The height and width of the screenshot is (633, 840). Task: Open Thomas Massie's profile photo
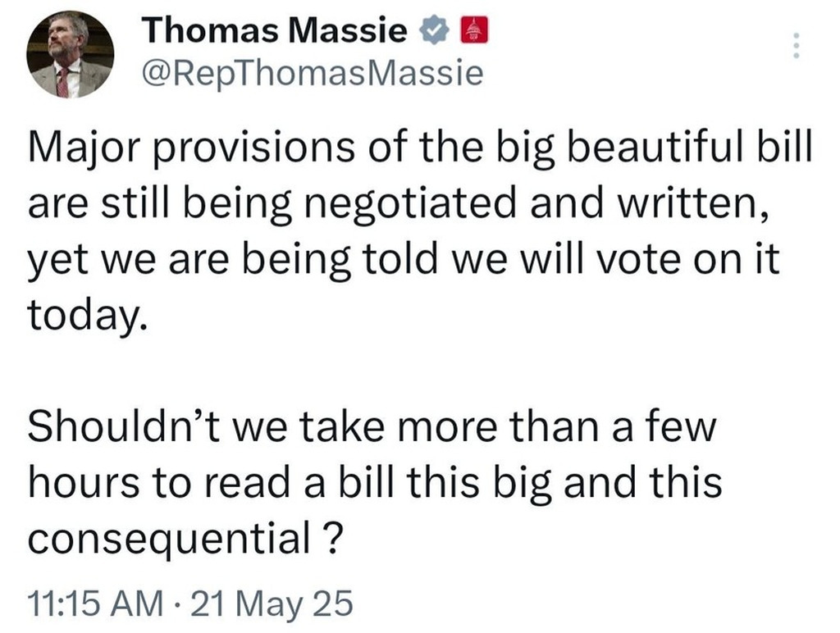pos(70,56)
